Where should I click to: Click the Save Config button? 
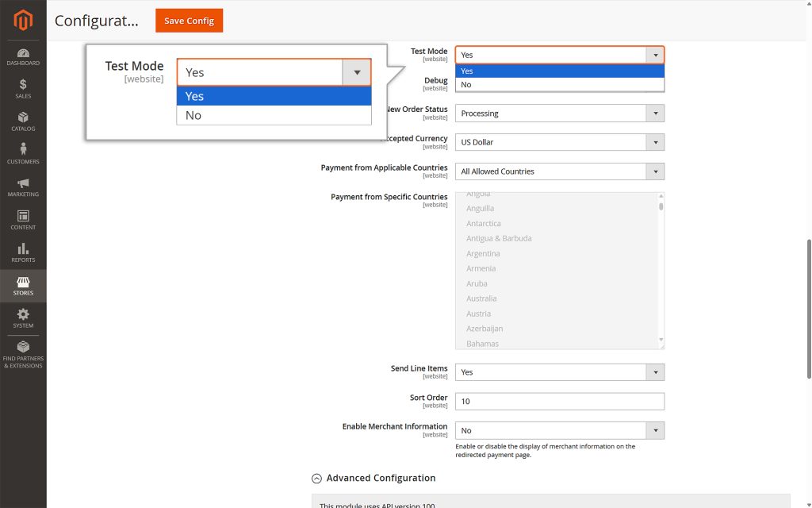point(189,21)
